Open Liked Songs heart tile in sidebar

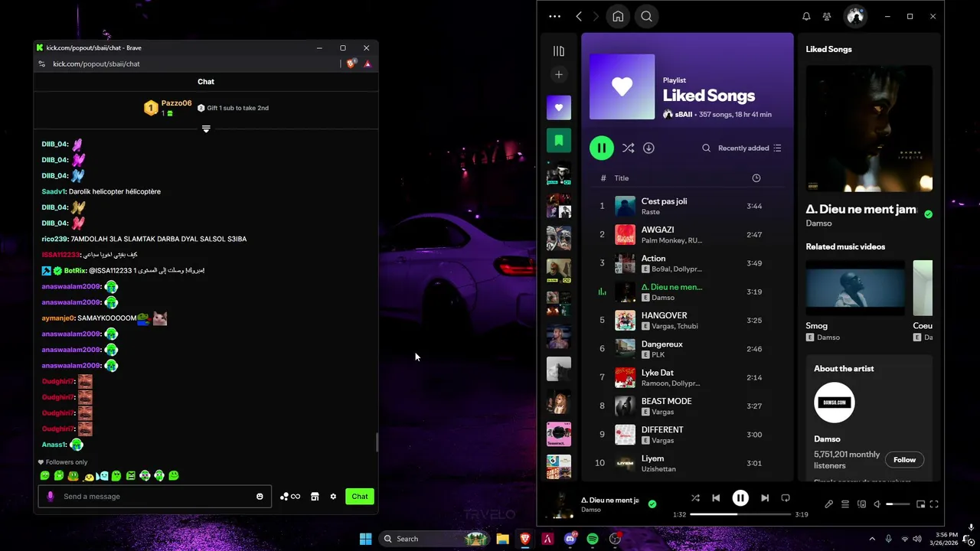(559, 108)
